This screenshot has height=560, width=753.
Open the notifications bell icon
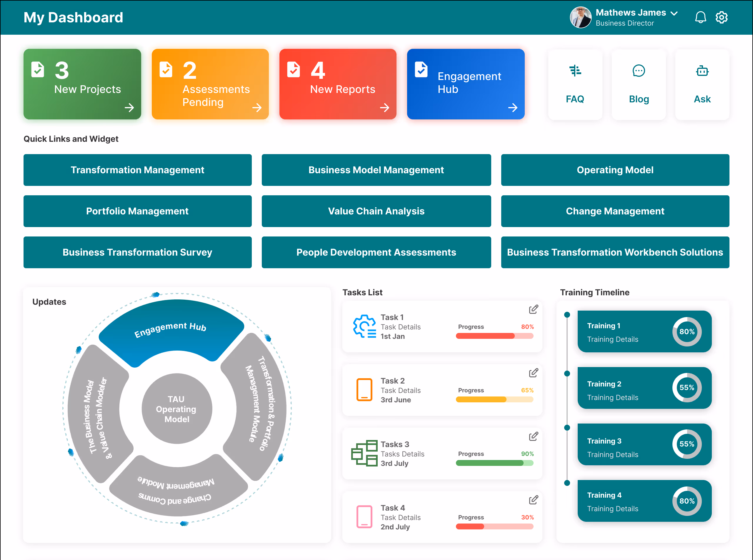click(x=700, y=17)
